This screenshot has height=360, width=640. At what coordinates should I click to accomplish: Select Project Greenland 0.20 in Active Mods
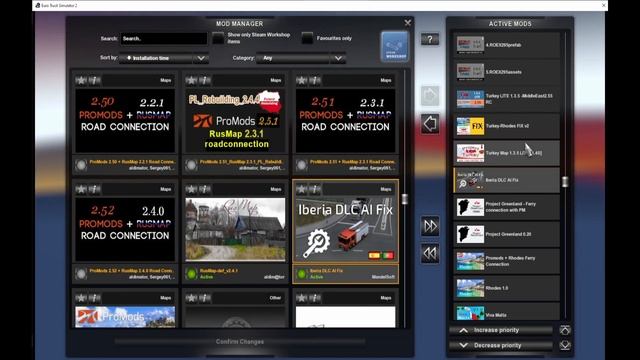[x=507, y=234]
